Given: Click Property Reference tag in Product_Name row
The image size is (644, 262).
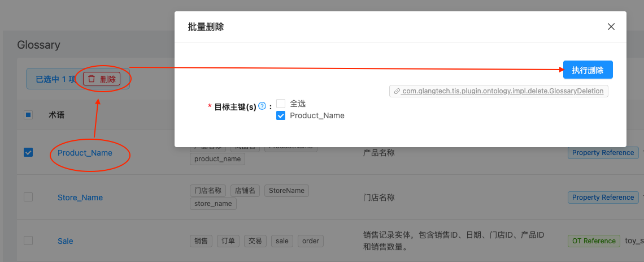Looking at the screenshot, I should click(603, 153).
